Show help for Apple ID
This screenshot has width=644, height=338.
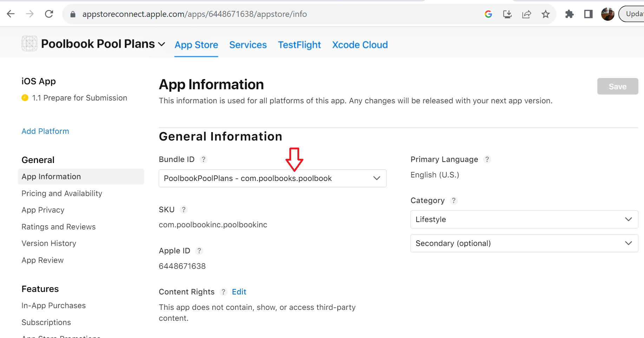(x=199, y=251)
